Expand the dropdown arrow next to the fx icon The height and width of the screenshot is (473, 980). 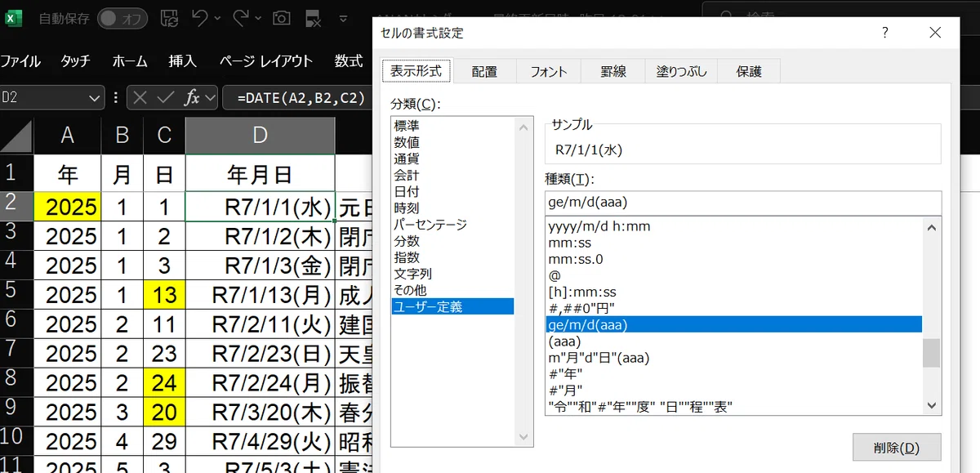click(x=210, y=98)
